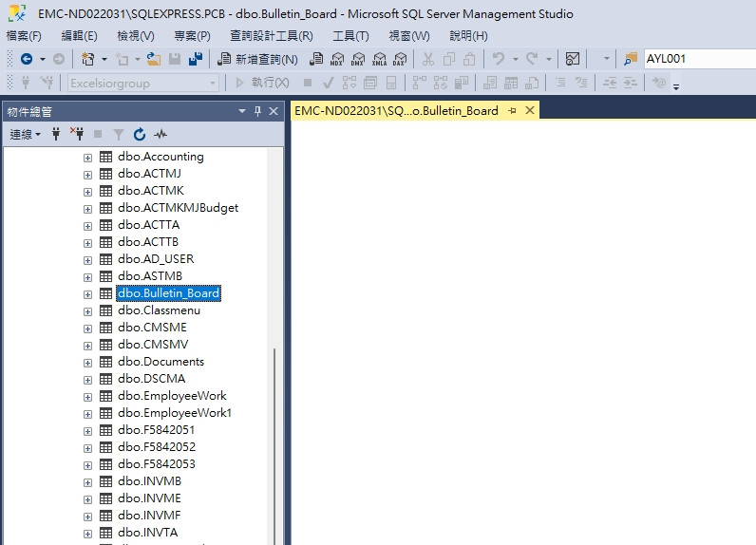This screenshot has width=756, height=545.
Task: Click the DMX query icon
Action: 358,59
